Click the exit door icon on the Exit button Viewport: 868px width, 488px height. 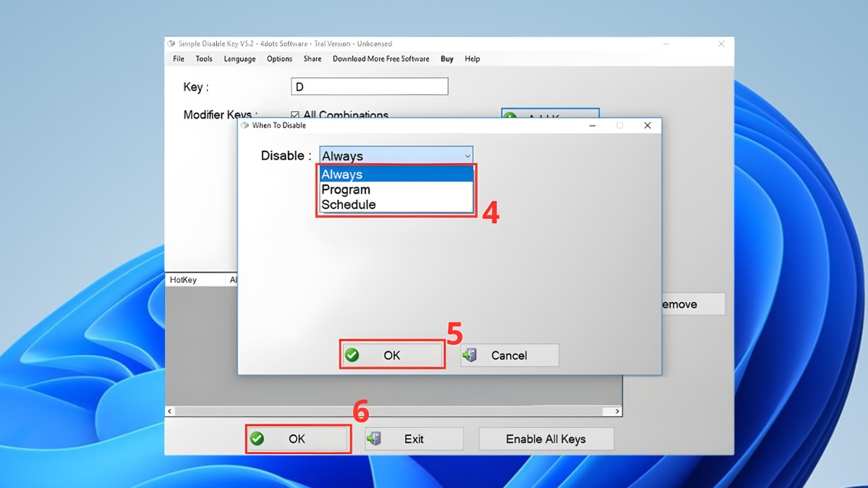[375, 438]
